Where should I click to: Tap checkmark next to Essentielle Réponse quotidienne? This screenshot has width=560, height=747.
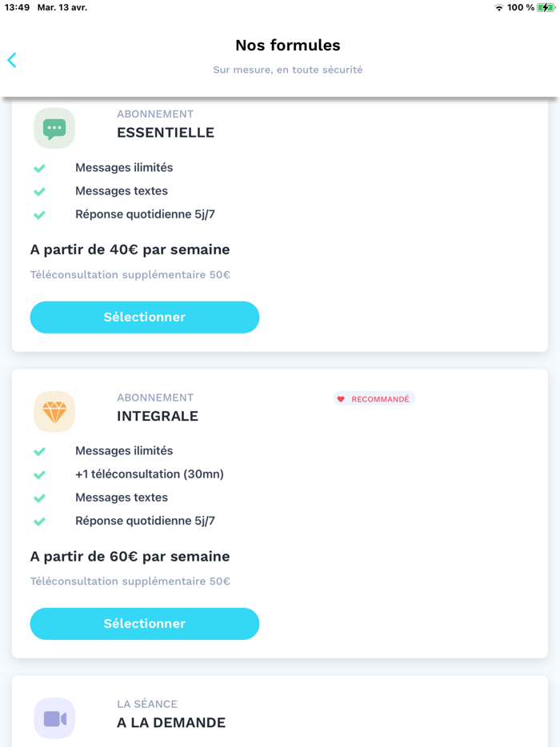point(39,214)
